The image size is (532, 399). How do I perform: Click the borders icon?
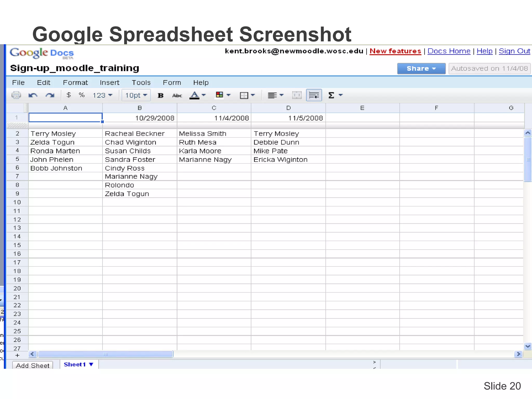click(244, 95)
